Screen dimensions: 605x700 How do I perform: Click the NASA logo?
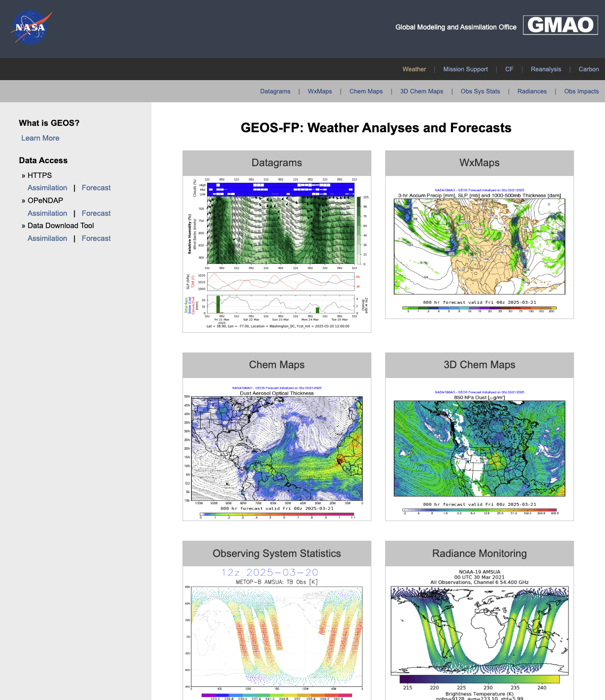click(x=31, y=28)
